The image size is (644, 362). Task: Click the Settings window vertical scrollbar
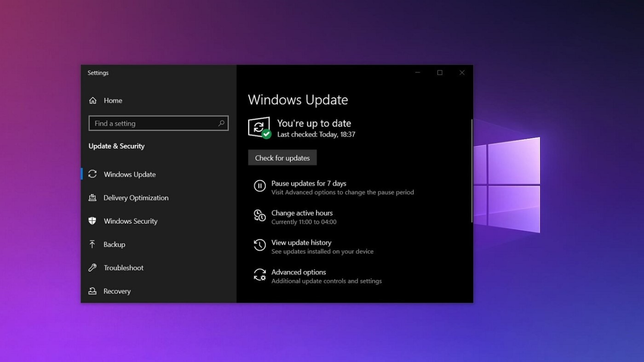coord(471,171)
